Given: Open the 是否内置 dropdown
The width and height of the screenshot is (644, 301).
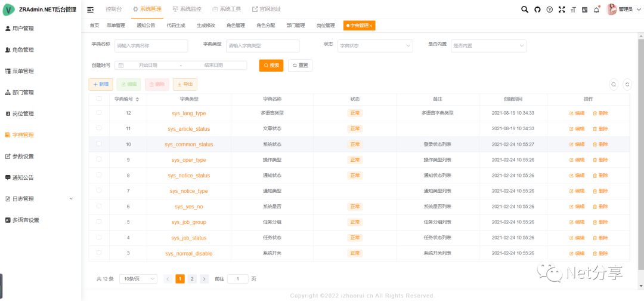Looking at the screenshot, I should tap(488, 45).
